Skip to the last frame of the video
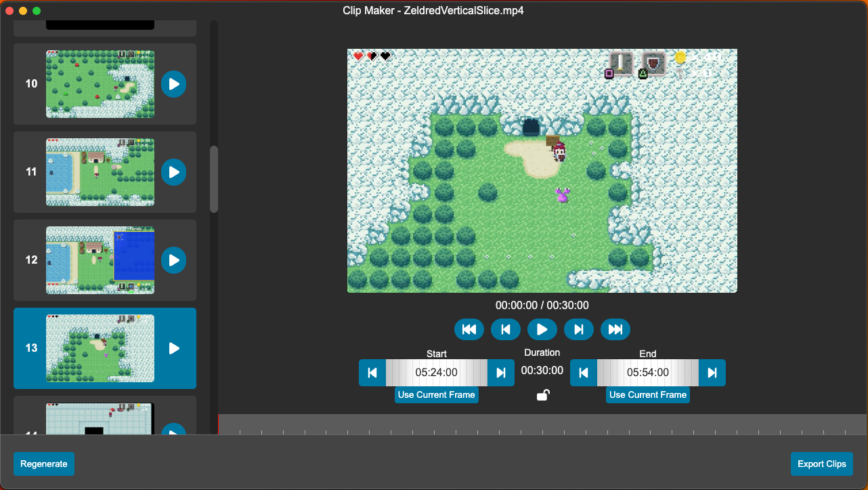This screenshot has width=868, height=490. (x=615, y=329)
